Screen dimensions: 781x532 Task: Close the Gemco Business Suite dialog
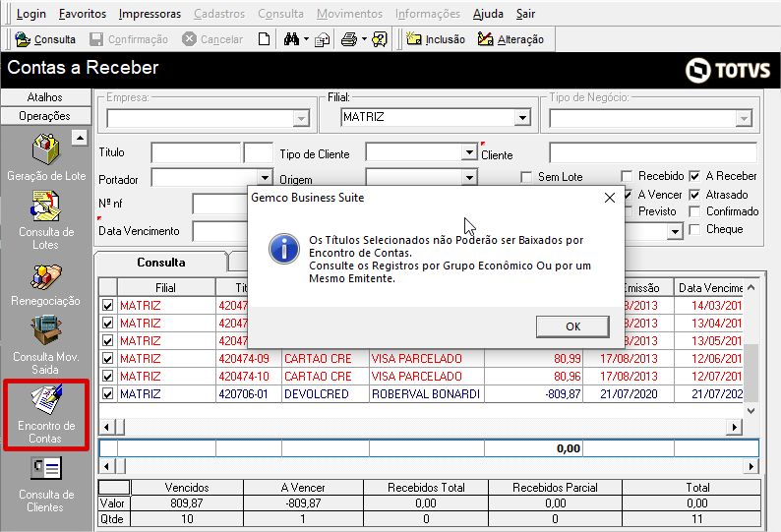click(609, 198)
